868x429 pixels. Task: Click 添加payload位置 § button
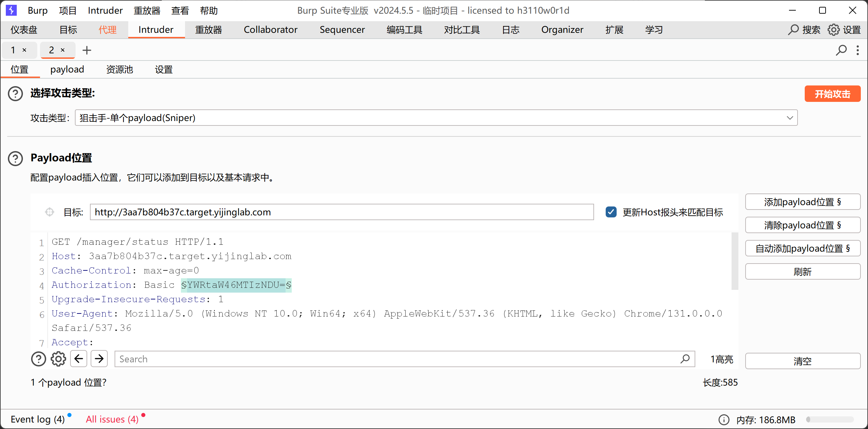(x=803, y=202)
